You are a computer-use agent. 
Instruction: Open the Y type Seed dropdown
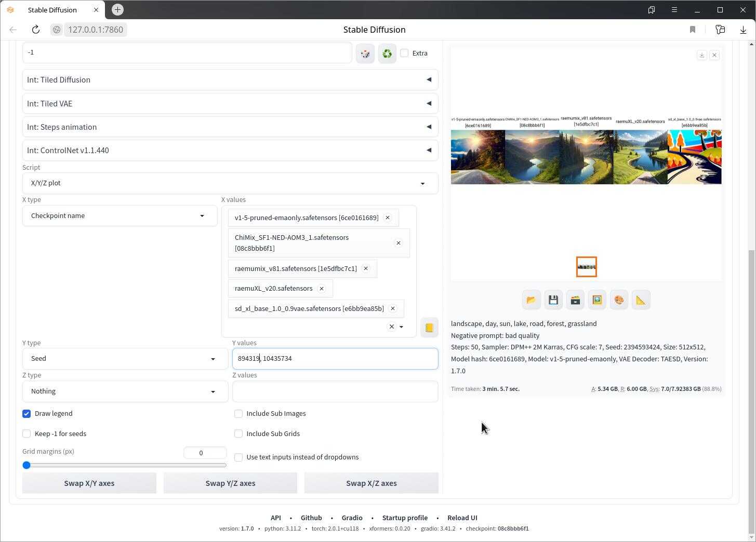pyautogui.click(x=125, y=359)
